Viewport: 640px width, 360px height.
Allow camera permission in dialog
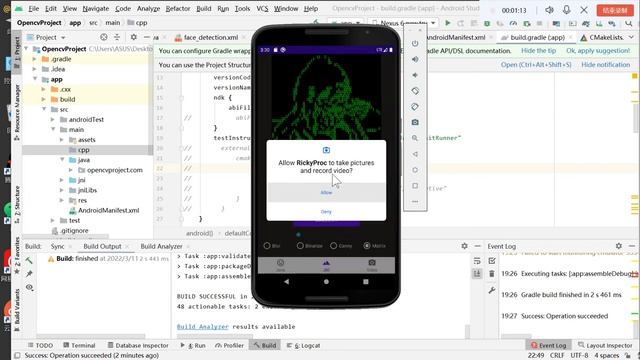pos(326,192)
